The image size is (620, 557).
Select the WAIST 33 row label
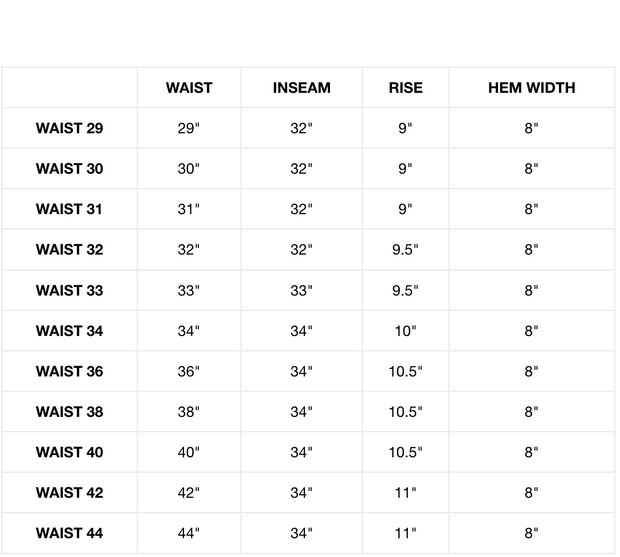[69, 290]
